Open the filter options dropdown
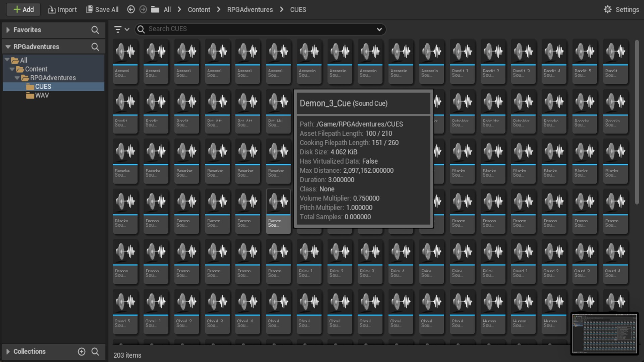The image size is (644, 362). (x=121, y=29)
